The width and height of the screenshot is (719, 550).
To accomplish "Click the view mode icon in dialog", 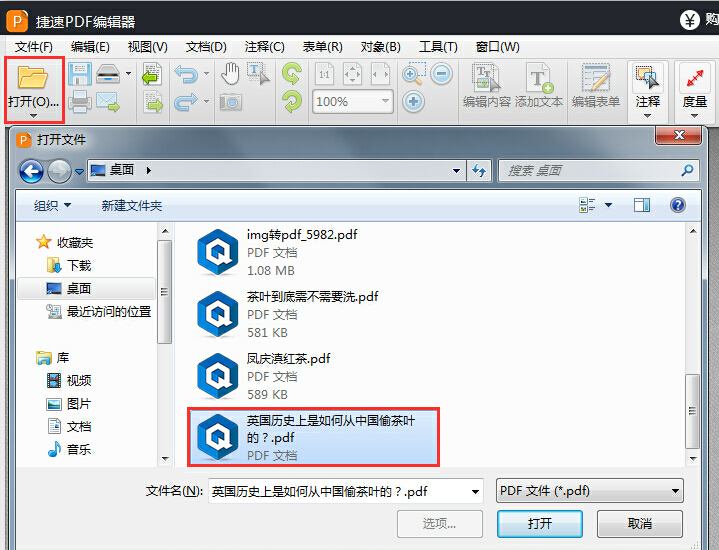I will [x=587, y=205].
